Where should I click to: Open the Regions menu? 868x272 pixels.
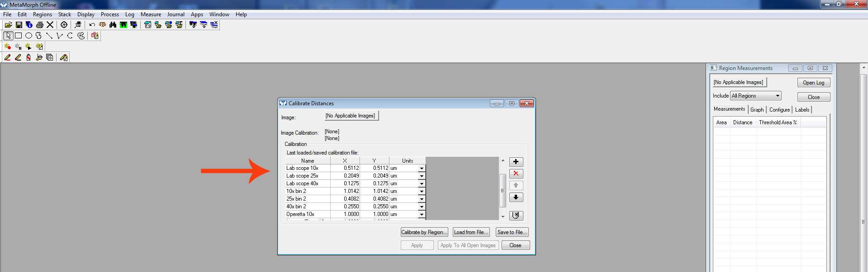click(43, 14)
